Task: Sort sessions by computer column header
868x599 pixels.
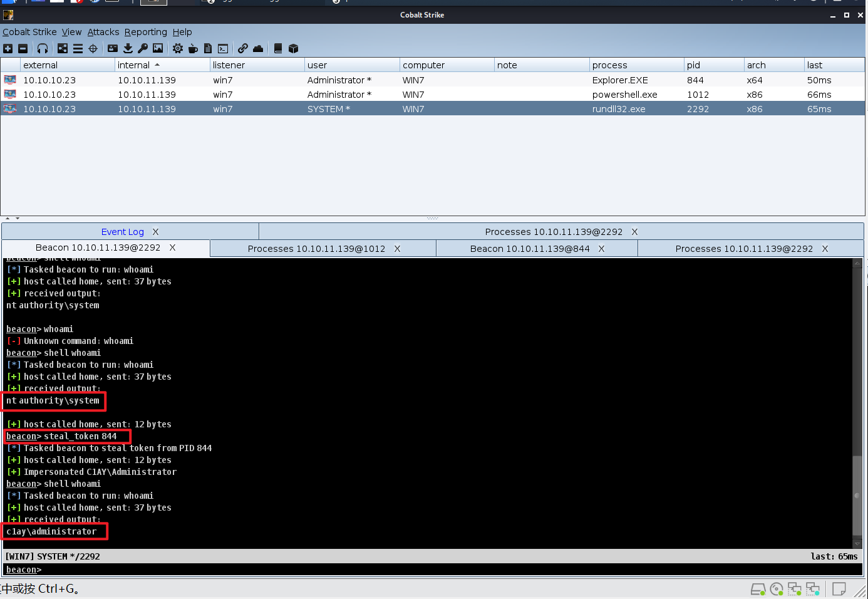Action: click(x=447, y=65)
